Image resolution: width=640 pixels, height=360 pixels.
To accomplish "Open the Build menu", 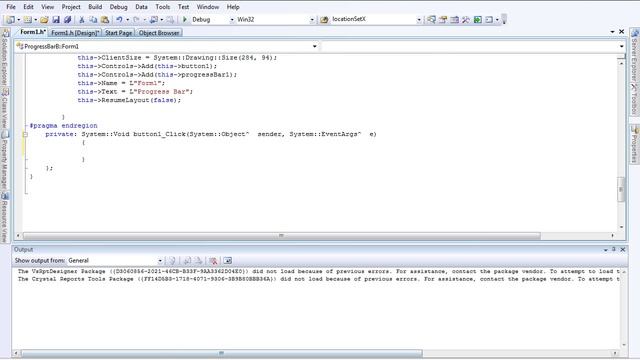I will tap(95, 7).
